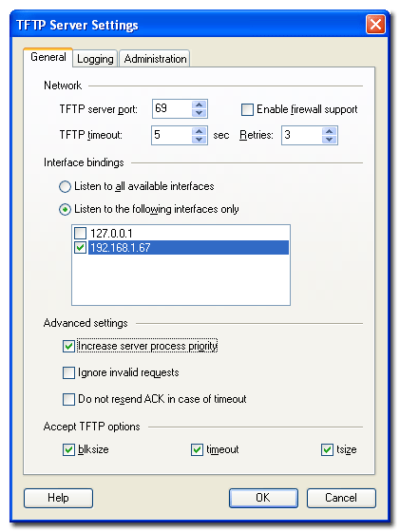Confirm settings with OK button

coord(263,498)
